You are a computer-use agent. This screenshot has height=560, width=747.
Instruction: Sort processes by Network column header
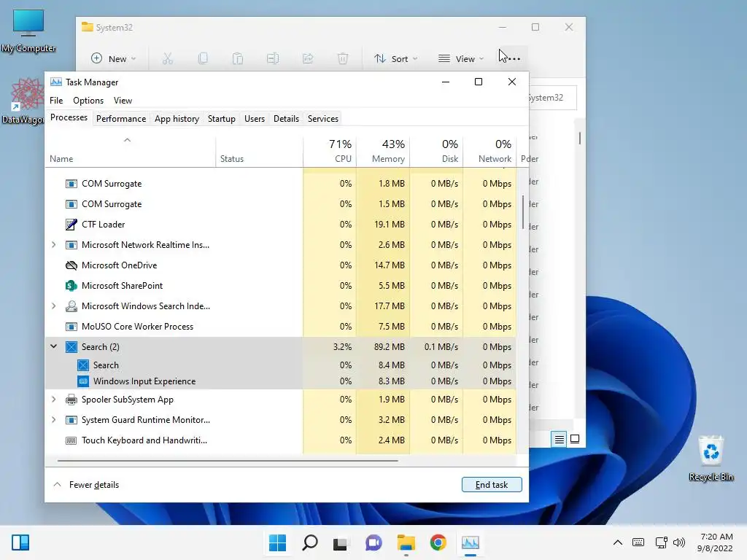click(x=489, y=151)
